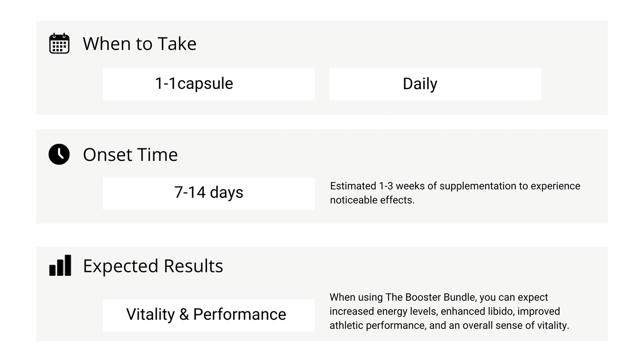Viewport: 644px width, 362px height.
Task: Click the word 'Performance' in the white box
Action: [240, 315]
